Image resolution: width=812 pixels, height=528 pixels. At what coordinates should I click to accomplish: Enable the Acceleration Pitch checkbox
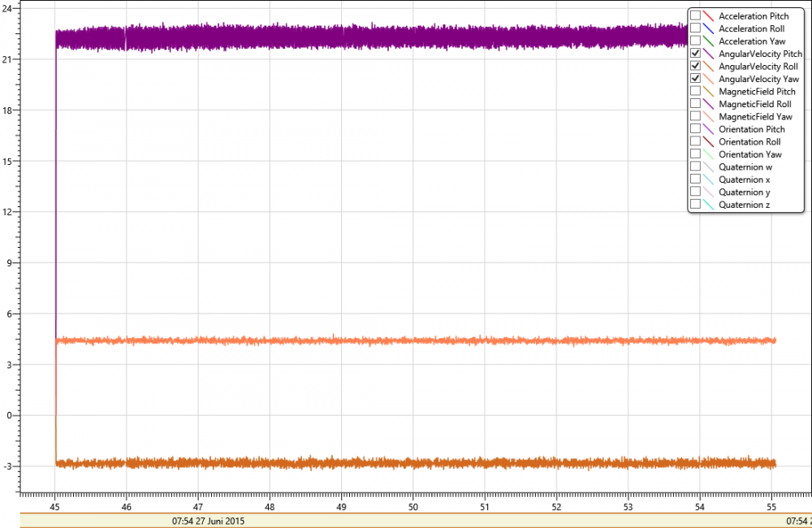(x=695, y=16)
